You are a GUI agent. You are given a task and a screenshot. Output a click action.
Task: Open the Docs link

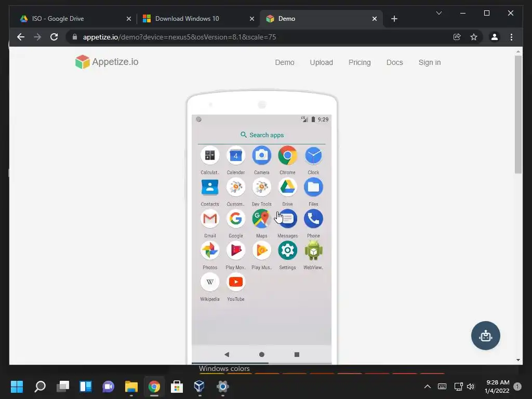(395, 62)
